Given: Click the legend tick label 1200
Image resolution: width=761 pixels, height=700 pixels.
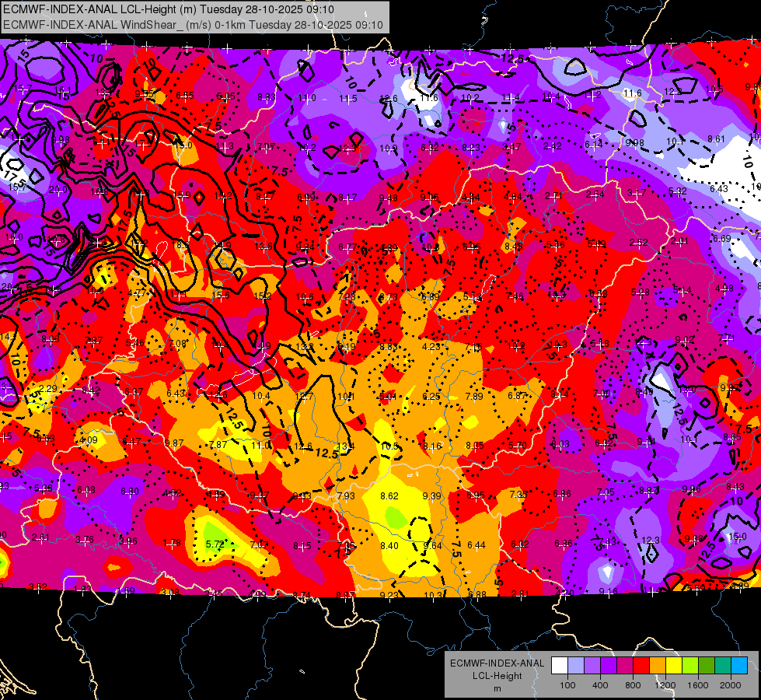Looking at the screenshot, I should click(665, 685).
